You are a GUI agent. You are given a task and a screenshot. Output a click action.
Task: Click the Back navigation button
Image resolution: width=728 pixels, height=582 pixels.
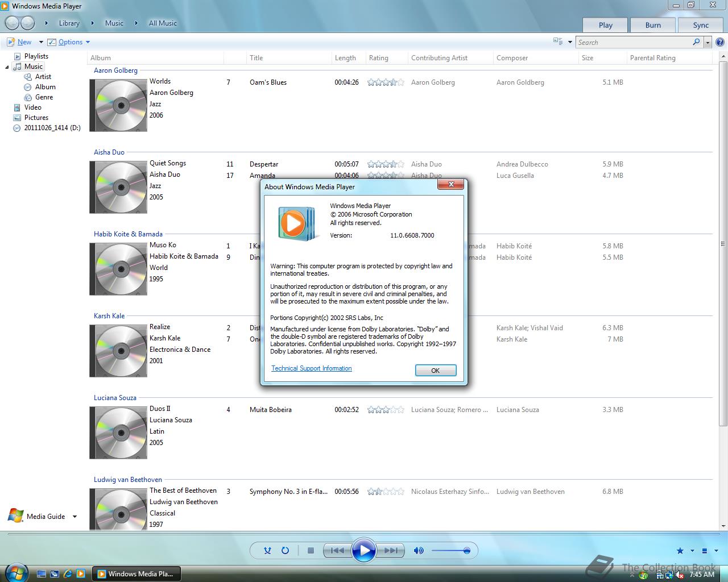(x=12, y=23)
